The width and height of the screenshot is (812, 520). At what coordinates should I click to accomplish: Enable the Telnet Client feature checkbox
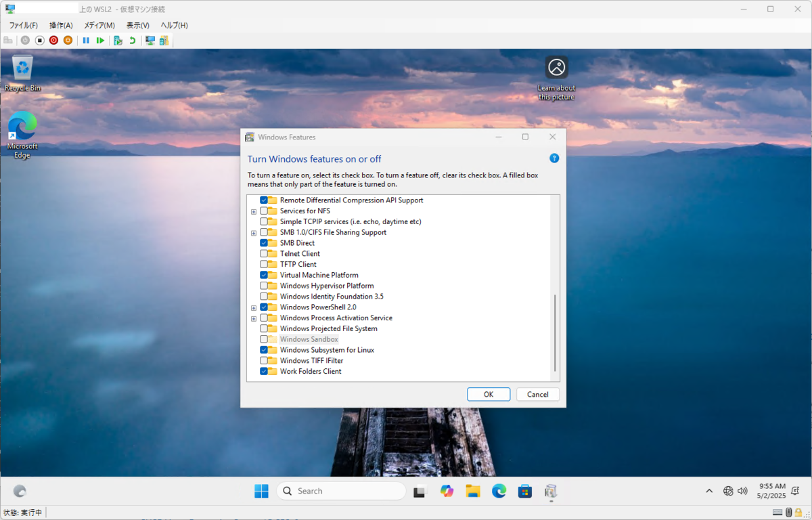[264, 254]
